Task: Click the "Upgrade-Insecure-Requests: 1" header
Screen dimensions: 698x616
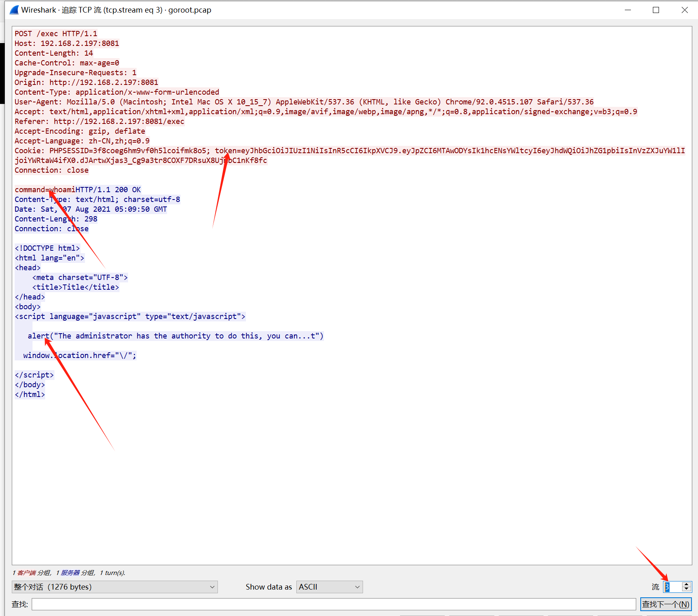Action: 76,73
